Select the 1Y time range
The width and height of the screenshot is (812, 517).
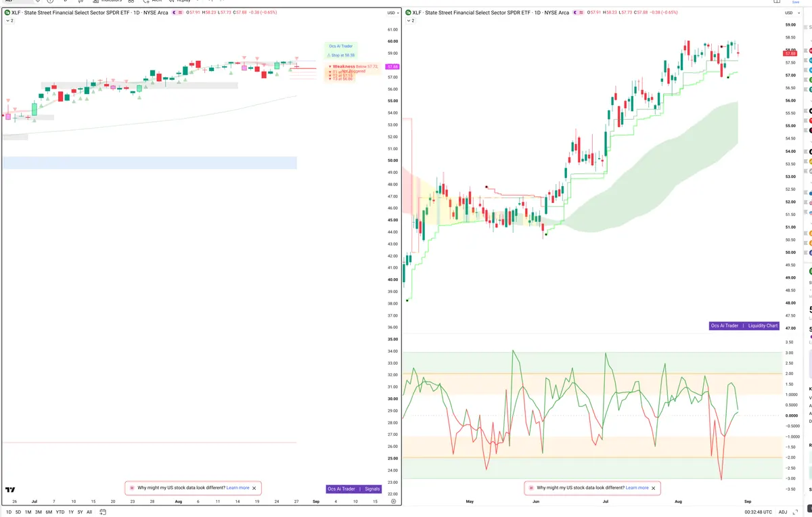[x=71, y=512]
